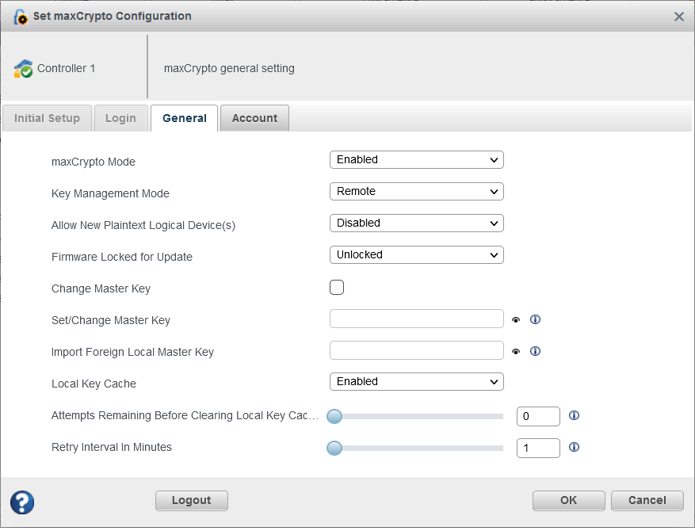
Task: Click the Controller 1 icon
Action: point(23,69)
